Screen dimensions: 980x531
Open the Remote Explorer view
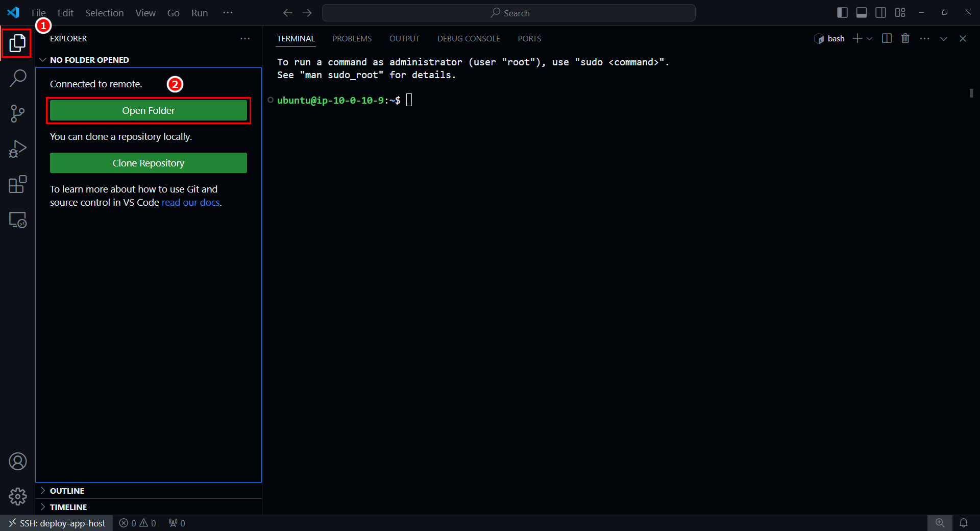pos(17,220)
